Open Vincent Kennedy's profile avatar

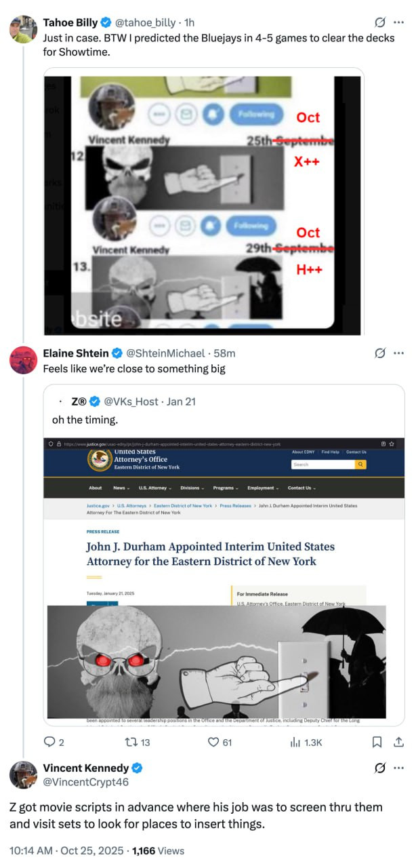[x=23, y=774]
